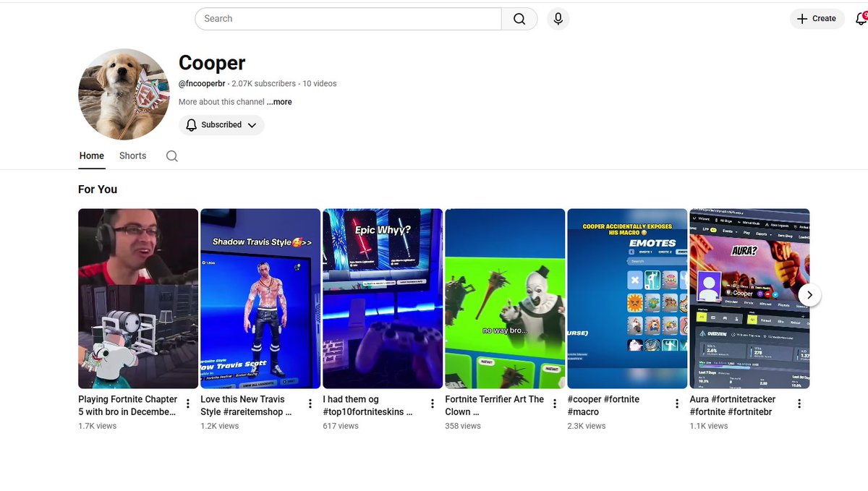Click More about this channel text
The image size is (868, 491).
pyautogui.click(x=221, y=102)
